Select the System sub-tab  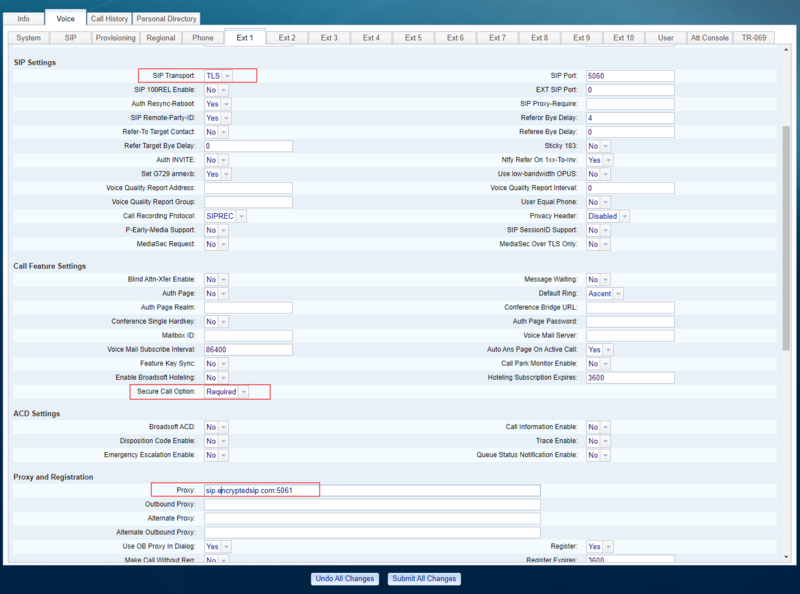point(29,38)
